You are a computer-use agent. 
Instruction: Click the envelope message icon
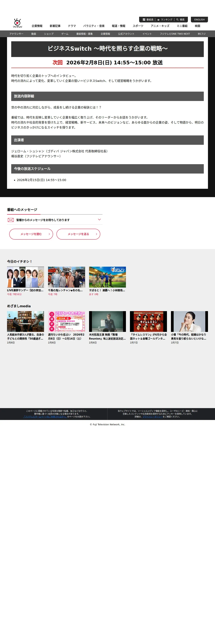(11, 220)
